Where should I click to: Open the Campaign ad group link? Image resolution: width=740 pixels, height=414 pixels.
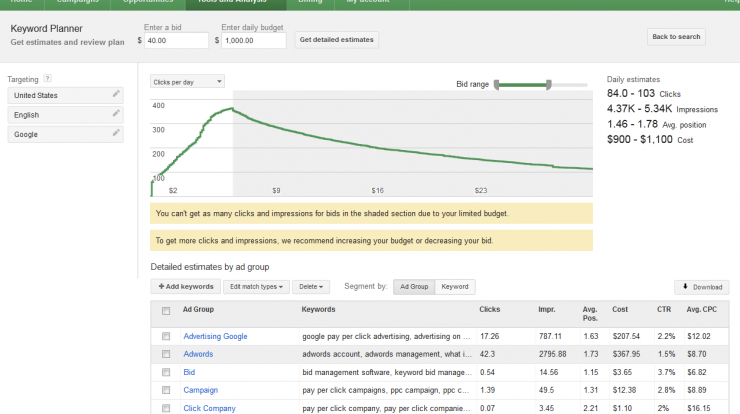[201, 390]
